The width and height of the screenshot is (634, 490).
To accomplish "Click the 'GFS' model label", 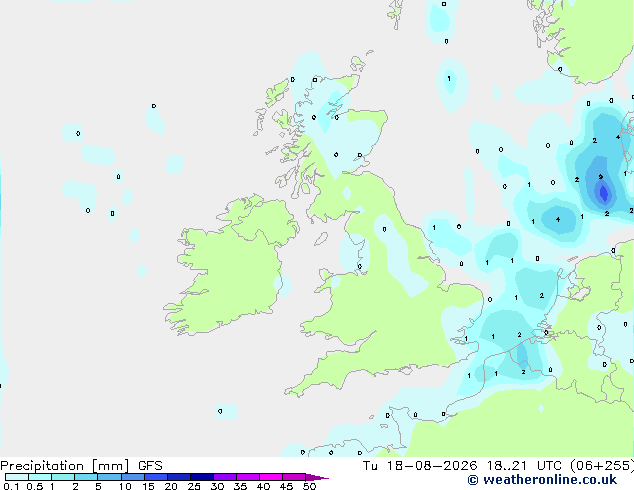I will click(150, 466).
